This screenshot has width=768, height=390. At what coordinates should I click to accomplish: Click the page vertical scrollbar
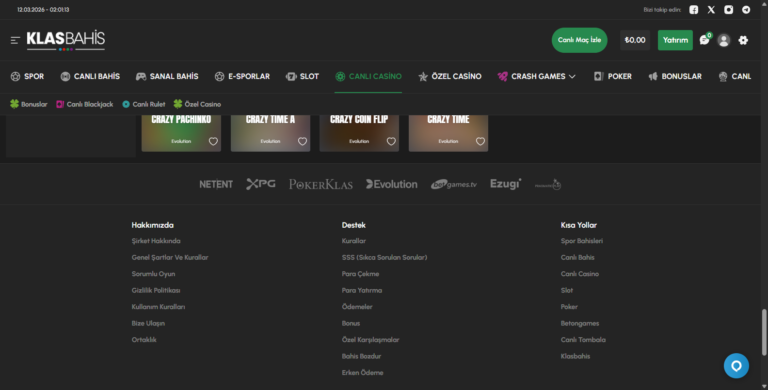click(x=764, y=332)
